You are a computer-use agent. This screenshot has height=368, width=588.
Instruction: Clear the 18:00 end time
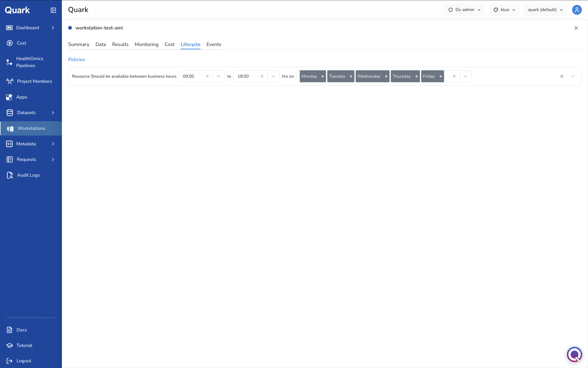[262, 76]
